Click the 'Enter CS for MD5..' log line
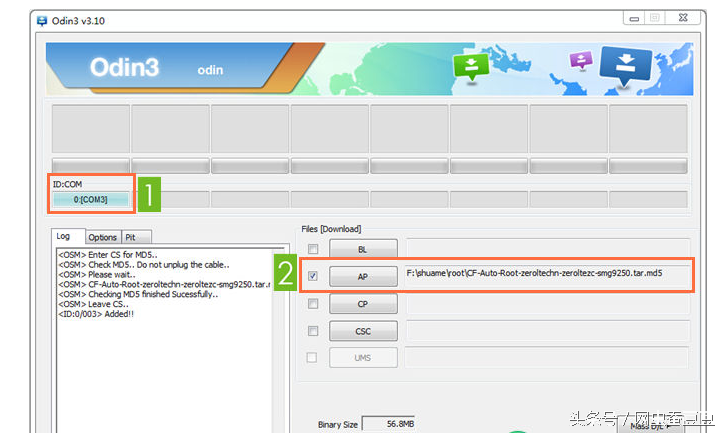 point(108,255)
